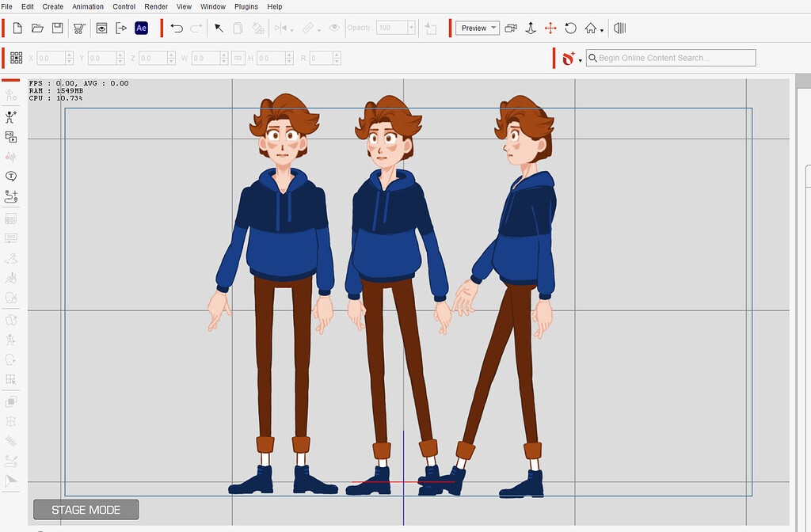
Task: Select the arrow pointer tool
Action: point(219,28)
